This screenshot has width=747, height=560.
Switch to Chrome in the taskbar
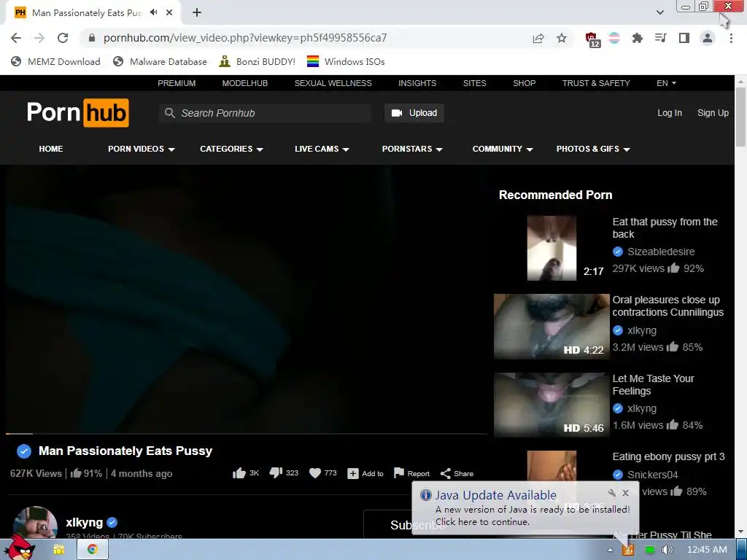93,550
